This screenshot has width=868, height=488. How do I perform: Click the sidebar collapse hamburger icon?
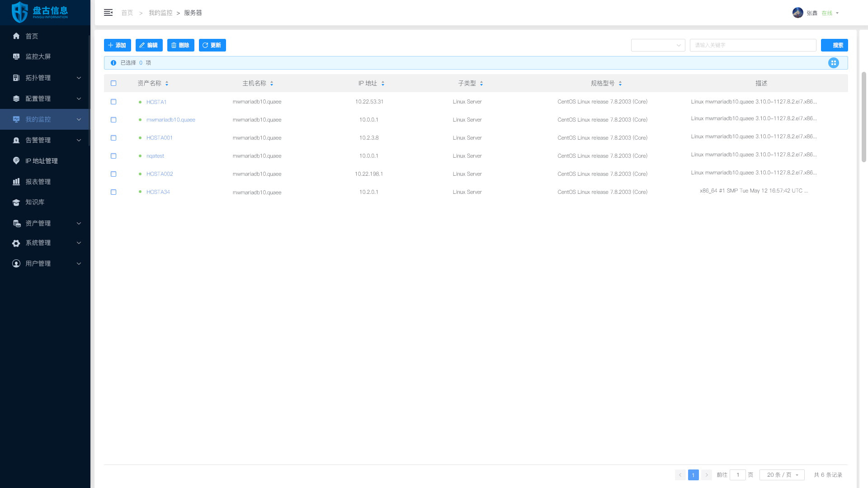pos(108,13)
